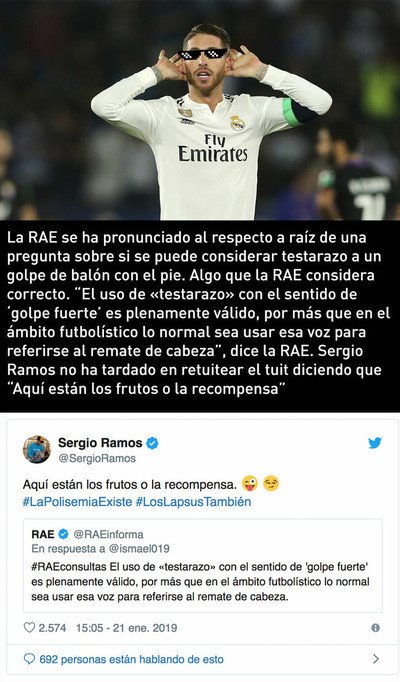Viewport: 400px width, 682px height.
Task: Open the @SergioRamos handle
Action: pyautogui.click(x=97, y=458)
